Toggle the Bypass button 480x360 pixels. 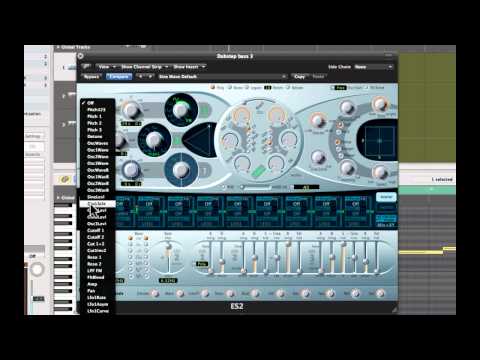pos(91,77)
